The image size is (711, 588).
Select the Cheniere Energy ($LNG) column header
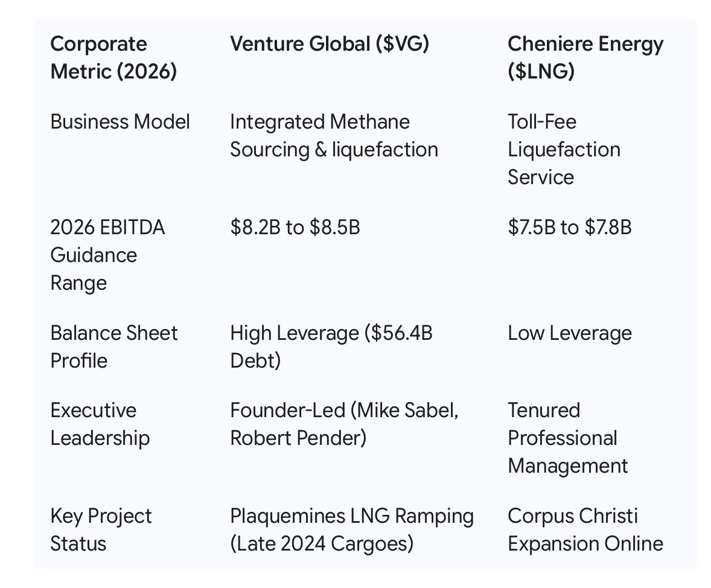585,57
